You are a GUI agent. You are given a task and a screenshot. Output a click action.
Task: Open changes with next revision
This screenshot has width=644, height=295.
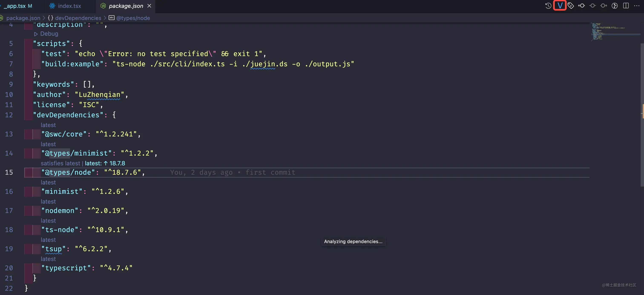tap(604, 6)
